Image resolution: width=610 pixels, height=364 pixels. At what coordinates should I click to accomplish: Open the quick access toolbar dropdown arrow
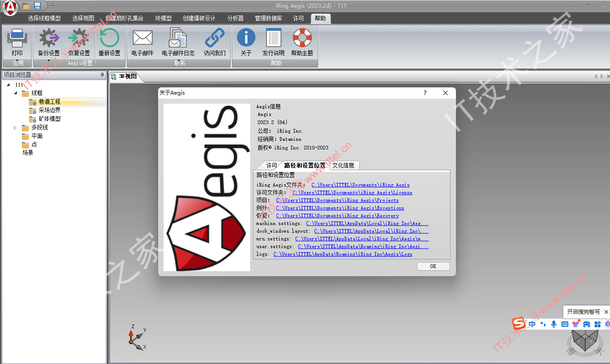[x=53, y=5]
